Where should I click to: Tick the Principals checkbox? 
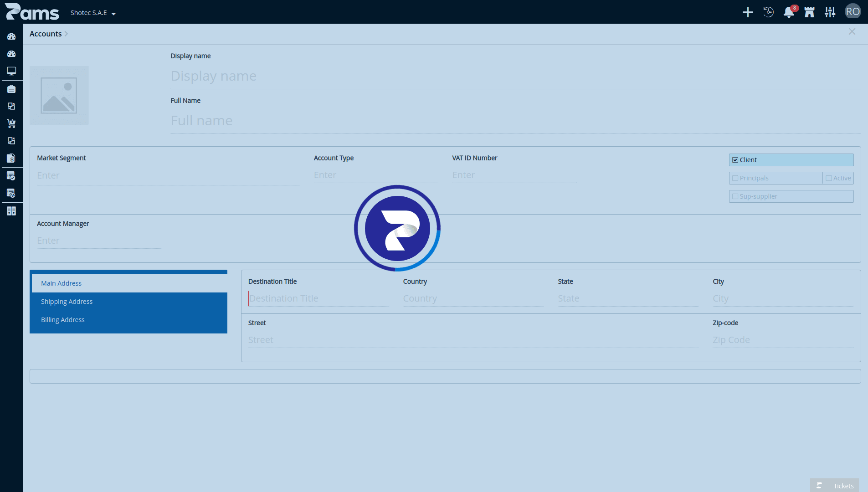pos(735,178)
